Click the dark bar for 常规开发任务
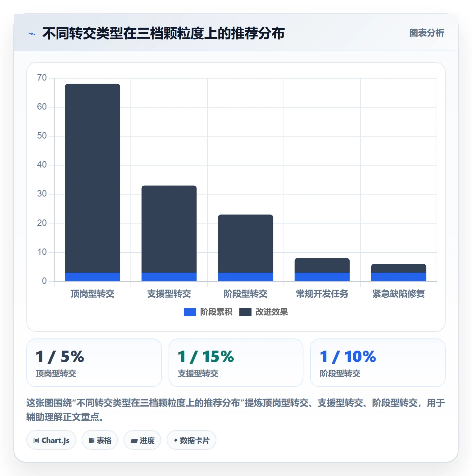The image size is (472, 476). [322, 266]
